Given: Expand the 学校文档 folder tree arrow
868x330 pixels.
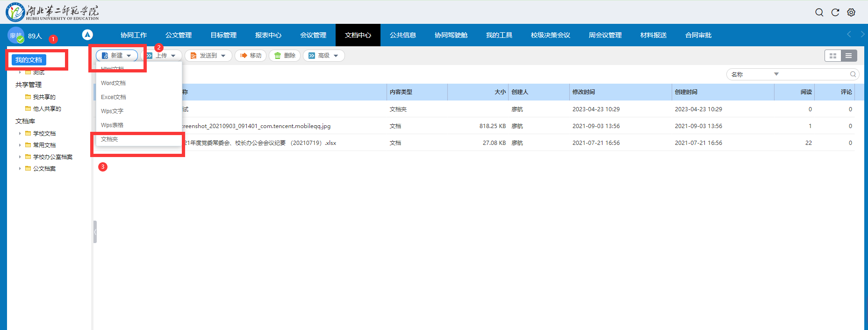Looking at the screenshot, I should pos(20,134).
